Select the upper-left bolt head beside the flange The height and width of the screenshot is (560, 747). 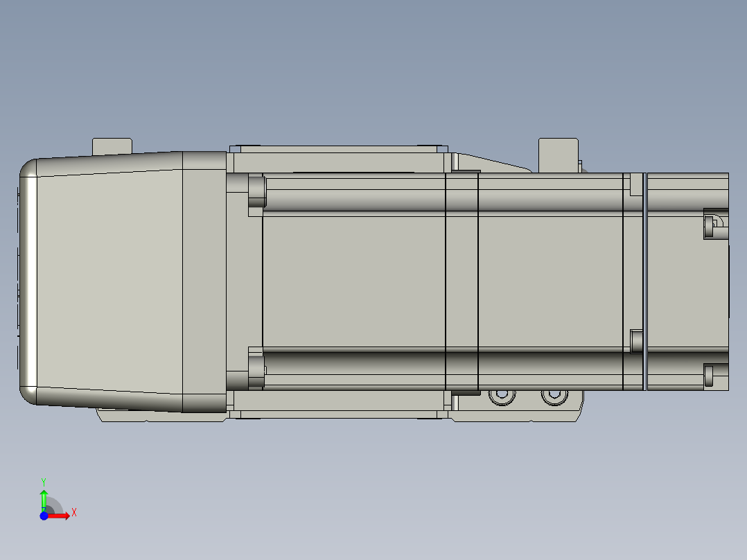point(257,191)
